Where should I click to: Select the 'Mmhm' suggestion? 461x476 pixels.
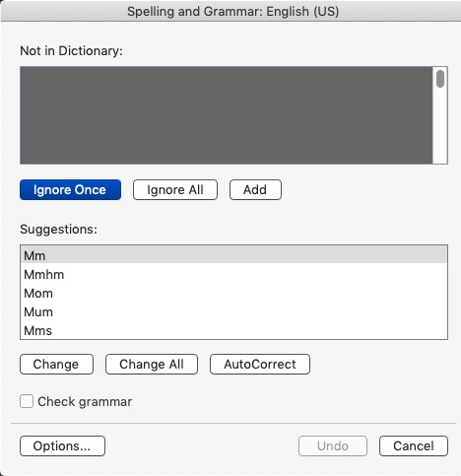click(233, 274)
